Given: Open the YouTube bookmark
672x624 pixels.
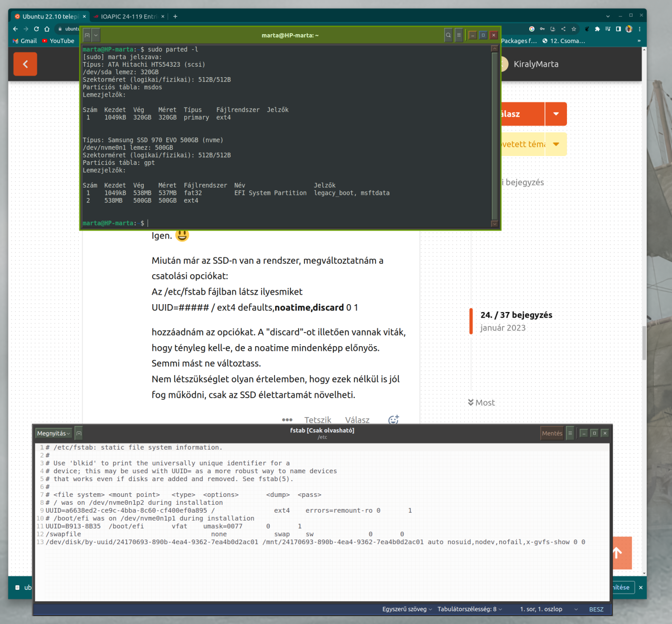Looking at the screenshot, I should (58, 41).
